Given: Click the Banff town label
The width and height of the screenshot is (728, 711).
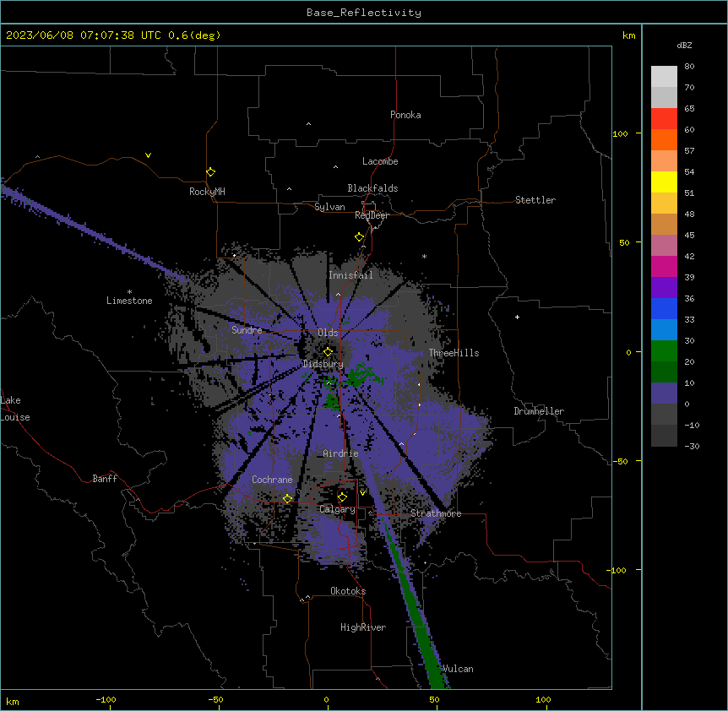Looking at the screenshot, I should click(105, 479).
